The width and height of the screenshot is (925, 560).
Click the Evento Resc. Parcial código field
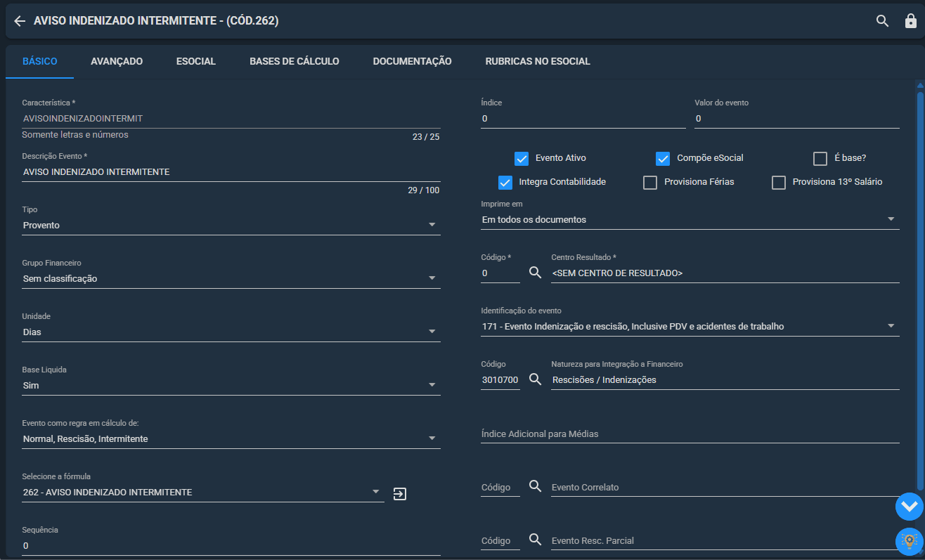(500, 540)
